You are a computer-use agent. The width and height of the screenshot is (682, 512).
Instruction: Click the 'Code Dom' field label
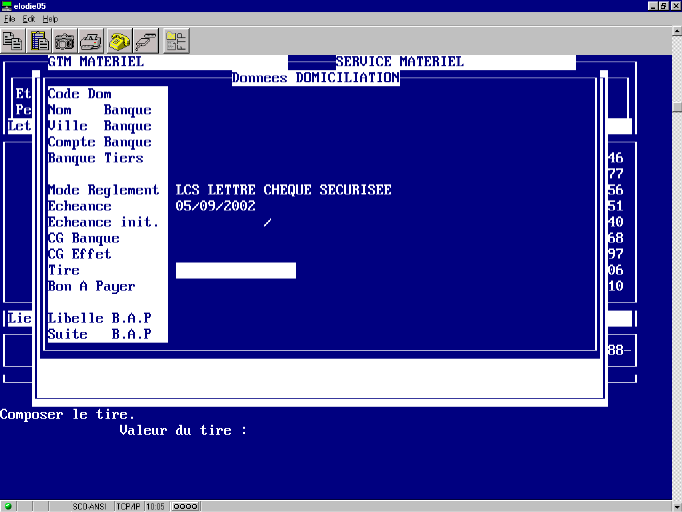(80, 94)
